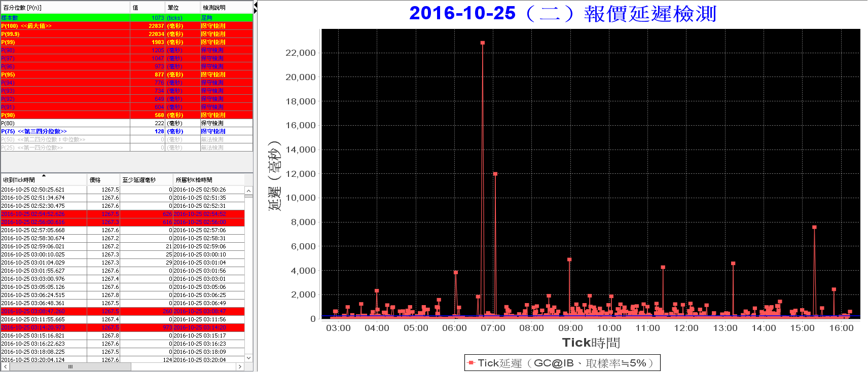Image resolution: width=868 pixels, height=372 pixels.
Task: Click the horizontal scrollbar right arrow
Action: point(240,366)
